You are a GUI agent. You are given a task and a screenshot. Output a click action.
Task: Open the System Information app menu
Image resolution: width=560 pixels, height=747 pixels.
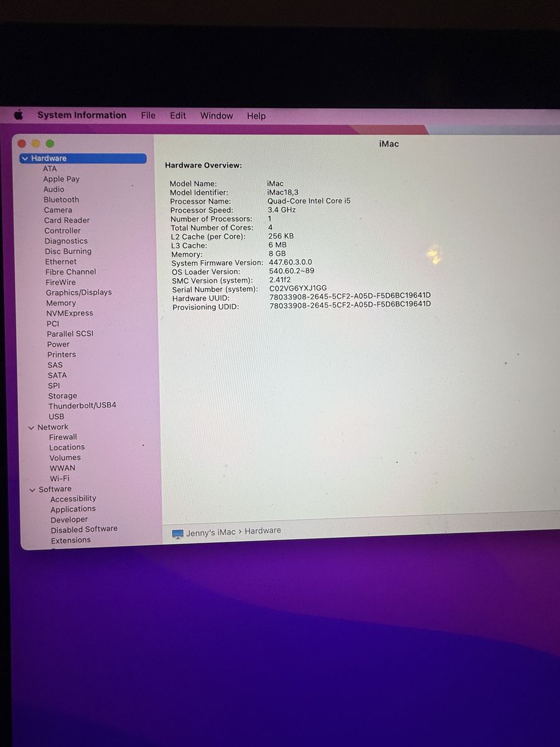coord(82,115)
